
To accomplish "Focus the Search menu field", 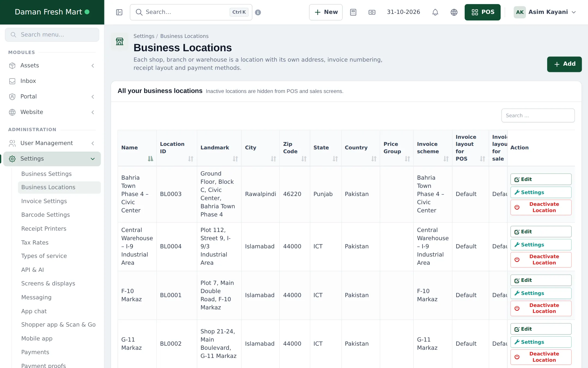I will point(52,35).
